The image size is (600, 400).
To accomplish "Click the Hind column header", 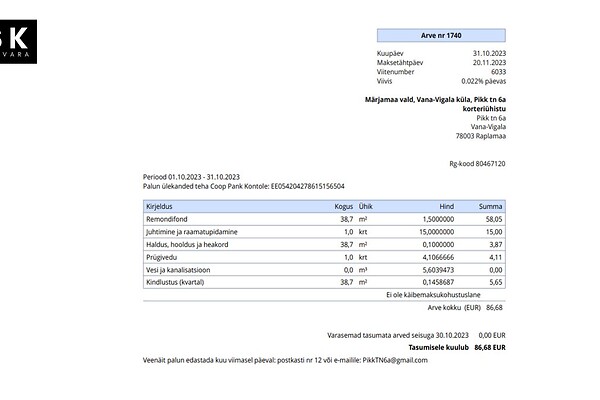I will click(447, 205).
